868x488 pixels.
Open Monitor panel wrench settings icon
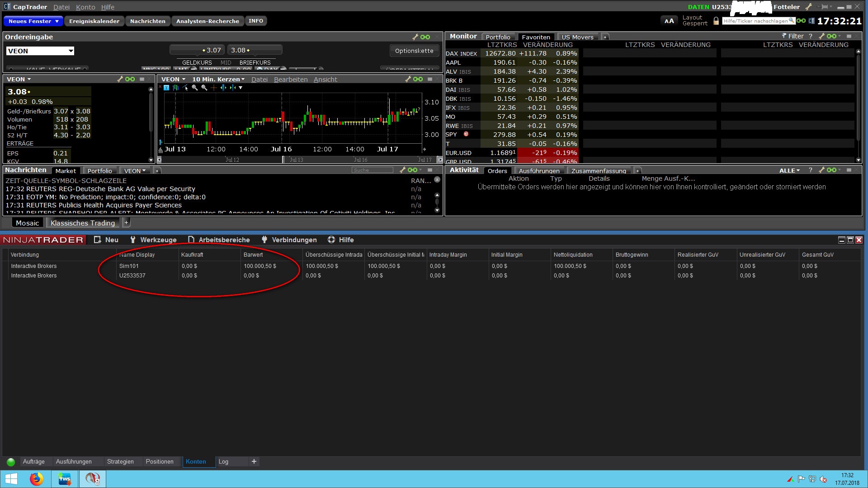[821, 36]
